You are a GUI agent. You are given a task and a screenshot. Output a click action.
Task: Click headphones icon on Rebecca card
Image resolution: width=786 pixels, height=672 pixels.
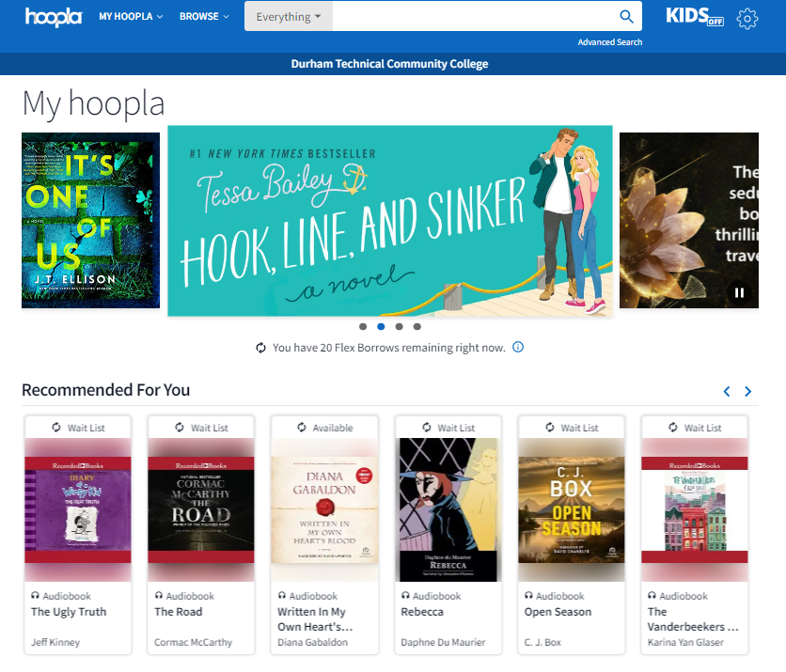point(405,595)
